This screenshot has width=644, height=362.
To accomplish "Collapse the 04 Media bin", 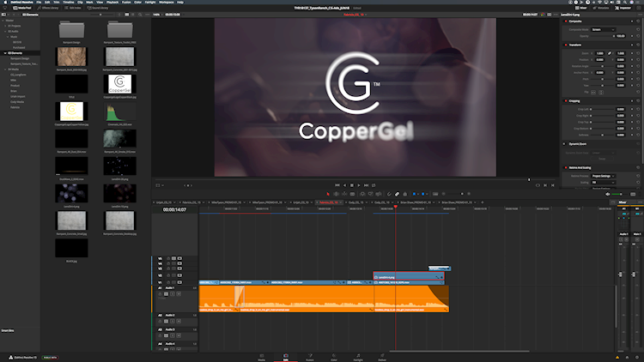I will [x=5, y=69].
